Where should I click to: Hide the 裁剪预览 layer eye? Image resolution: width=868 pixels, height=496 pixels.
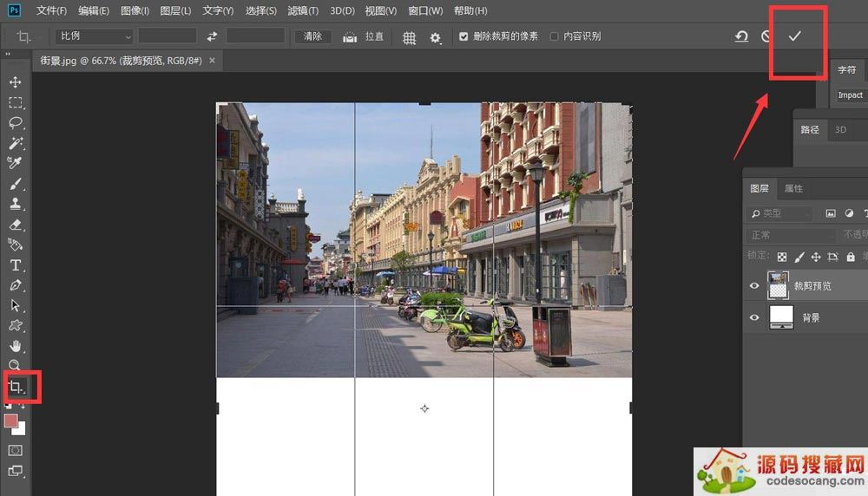754,286
